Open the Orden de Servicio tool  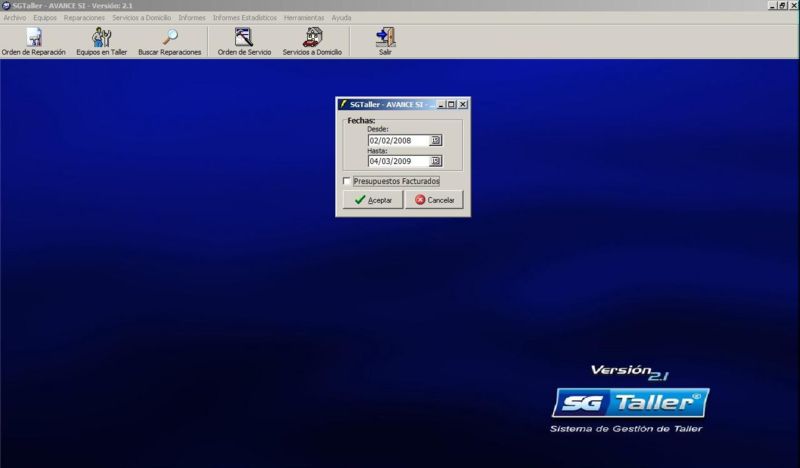click(244, 41)
